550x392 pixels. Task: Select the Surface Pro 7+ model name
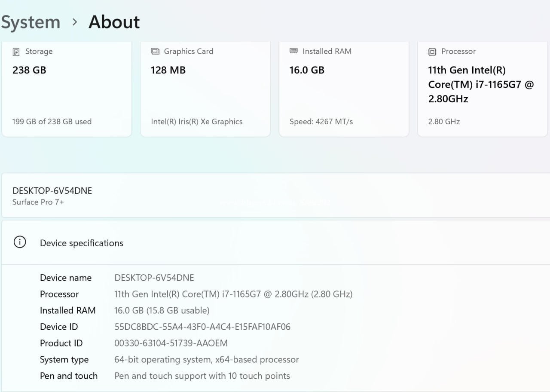click(38, 202)
